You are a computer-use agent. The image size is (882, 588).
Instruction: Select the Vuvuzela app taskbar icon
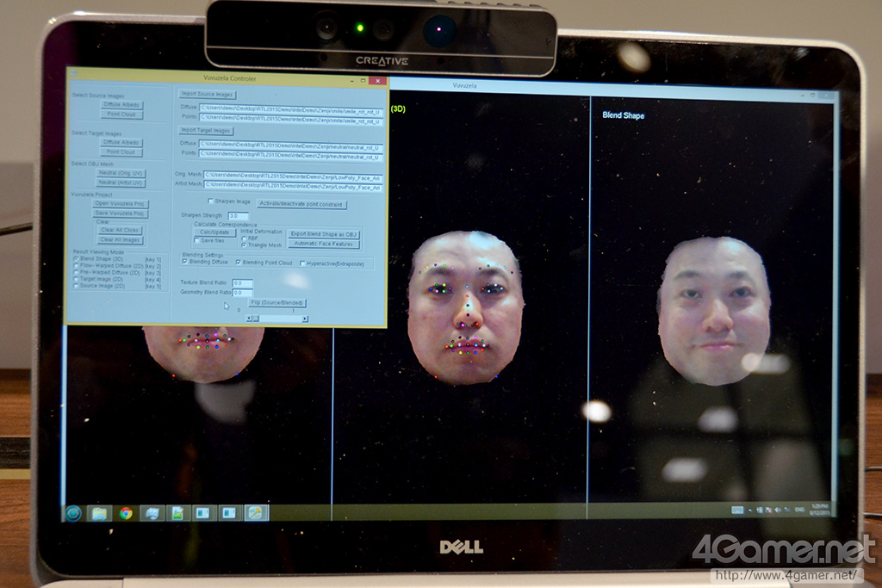pos(256,514)
